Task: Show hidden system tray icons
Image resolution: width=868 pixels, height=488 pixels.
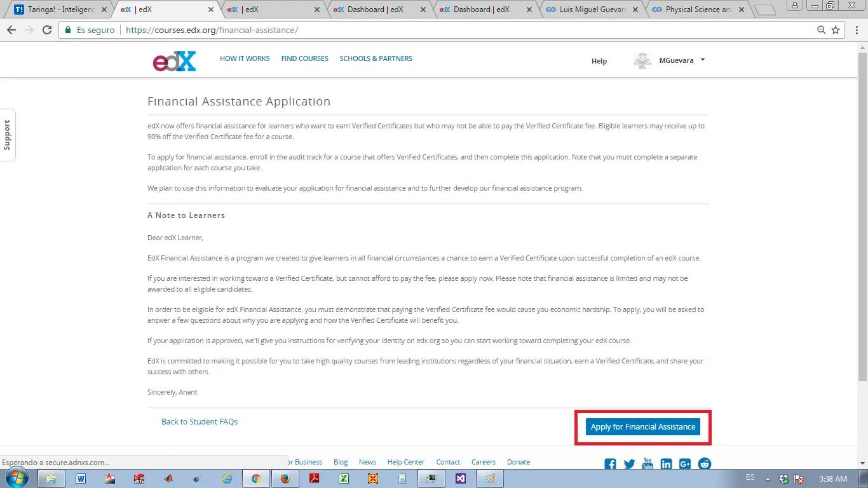Action: (768, 479)
